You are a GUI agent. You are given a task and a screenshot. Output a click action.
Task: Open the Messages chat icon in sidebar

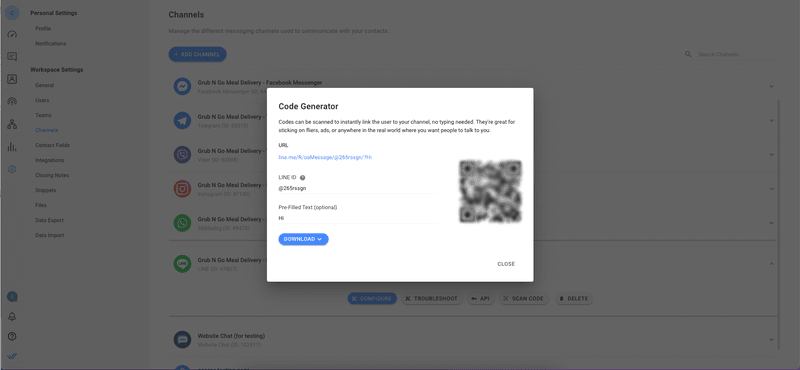[12, 57]
